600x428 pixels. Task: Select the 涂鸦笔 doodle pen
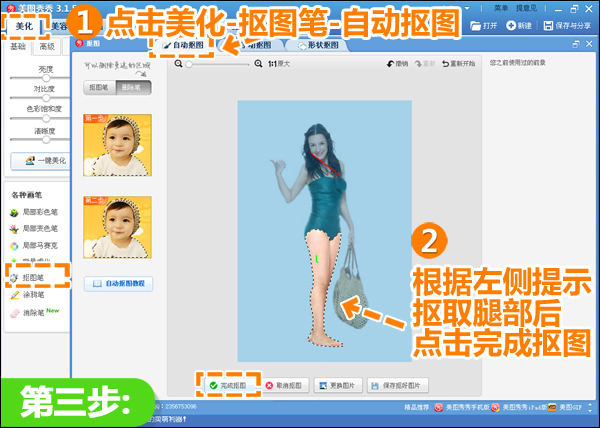tap(33, 295)
